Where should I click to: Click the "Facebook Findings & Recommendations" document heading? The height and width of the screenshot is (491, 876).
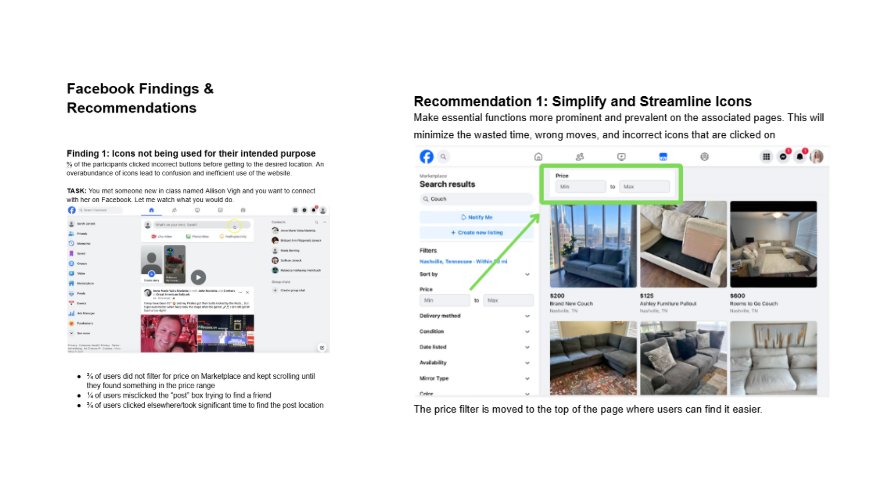point(140,98)
